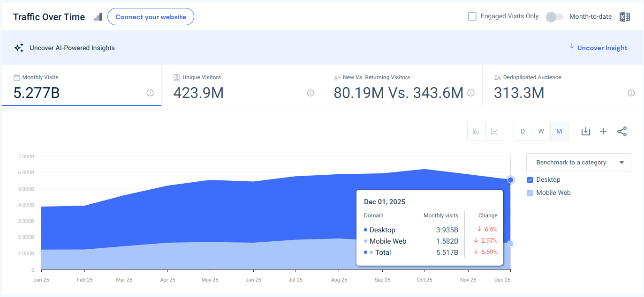This screenshot has width=644, height=297.
Task: Switch to Daily granularity
Action: tap(523, 131)
